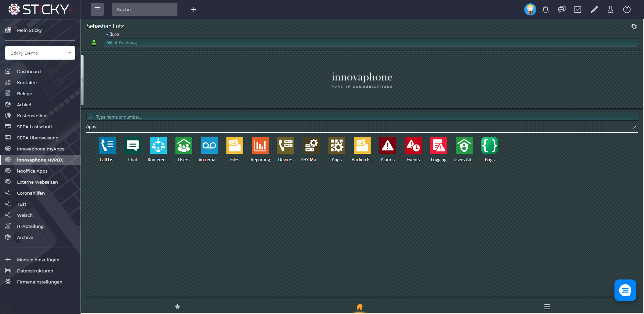This screenshot has height=314, width=644.
Task: Open the Logging app icon
Action: click(x=439, y=145)
